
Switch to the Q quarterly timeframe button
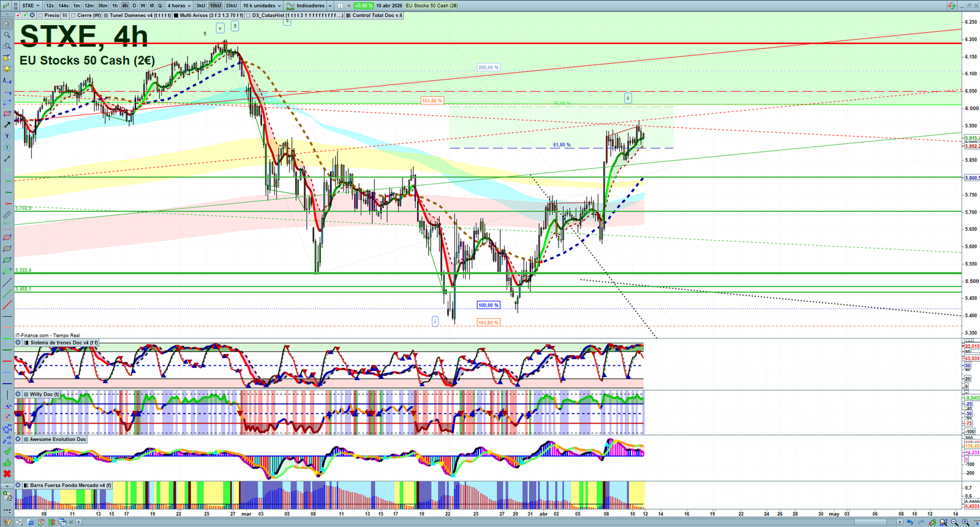tap(160, 6)
